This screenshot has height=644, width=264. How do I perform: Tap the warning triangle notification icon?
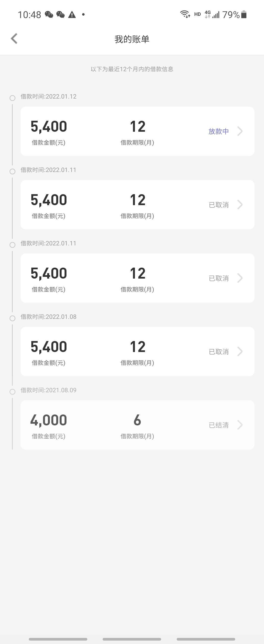[72, 14]
